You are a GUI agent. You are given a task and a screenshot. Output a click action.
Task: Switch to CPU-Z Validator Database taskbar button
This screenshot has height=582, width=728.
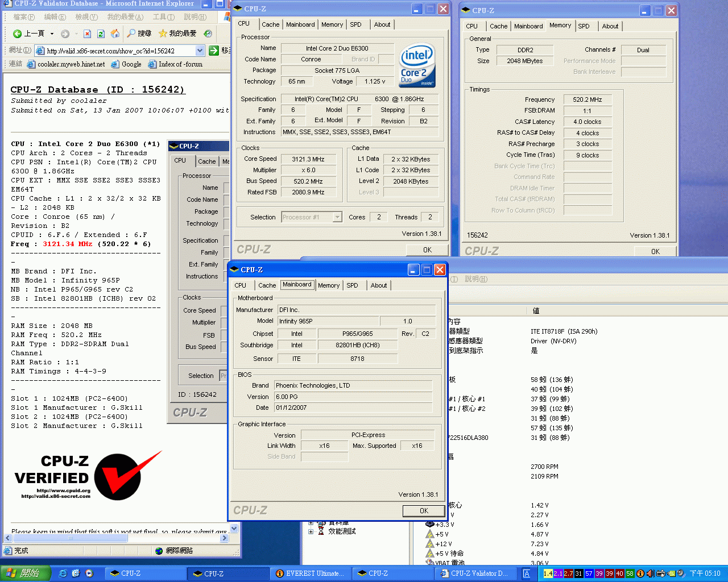click(475, 573)
